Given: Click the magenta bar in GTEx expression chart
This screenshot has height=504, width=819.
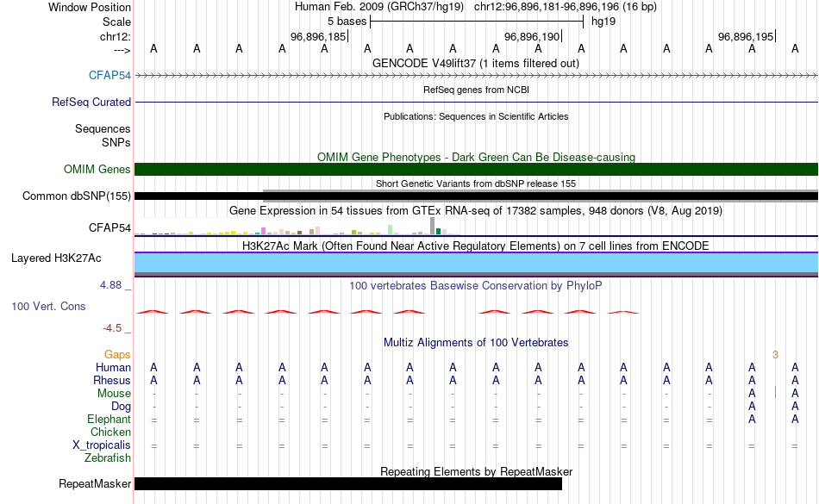Looking at the screenshot, I should pyautogui.click(x=263, y=231).
